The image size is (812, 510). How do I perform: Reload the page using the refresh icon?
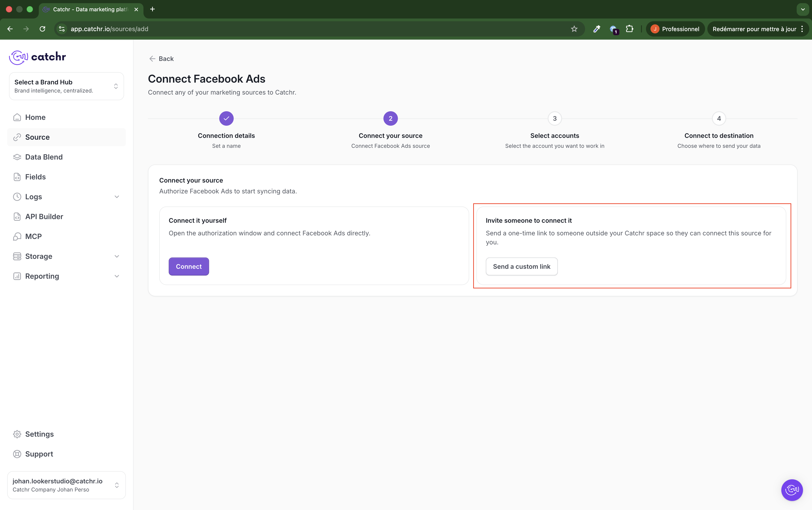(42, 29)
